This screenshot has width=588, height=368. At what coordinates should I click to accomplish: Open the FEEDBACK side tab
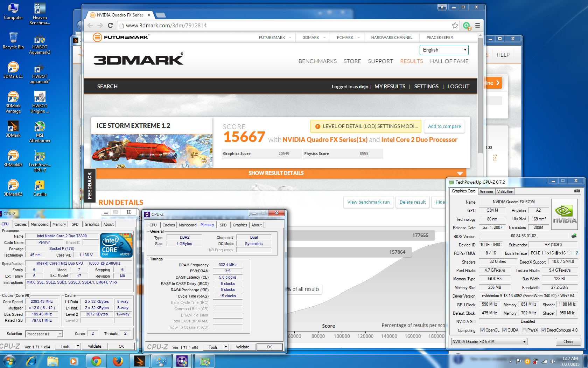coord(90,185)
